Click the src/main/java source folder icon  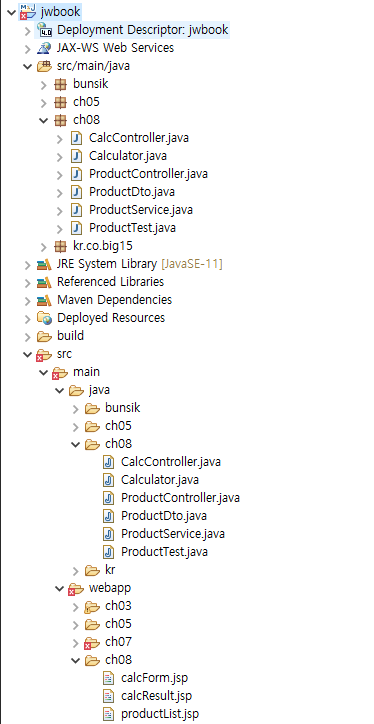tap(44, 66)
